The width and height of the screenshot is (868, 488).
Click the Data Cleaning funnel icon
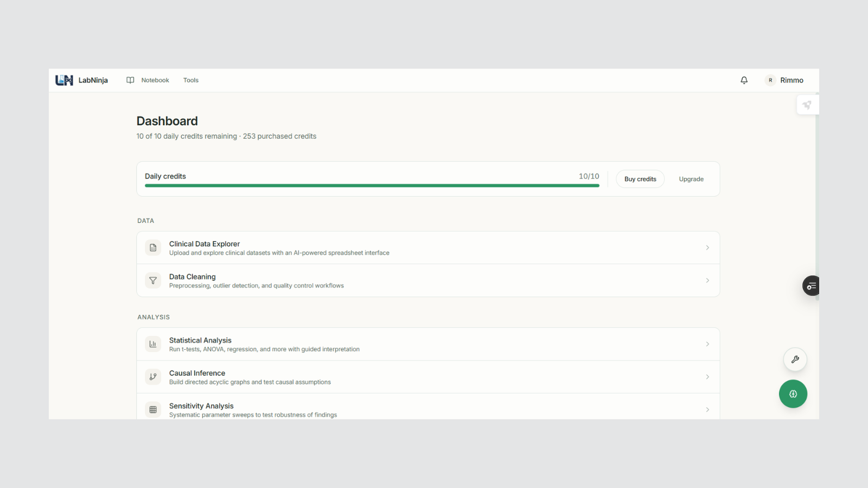point(152,280)
